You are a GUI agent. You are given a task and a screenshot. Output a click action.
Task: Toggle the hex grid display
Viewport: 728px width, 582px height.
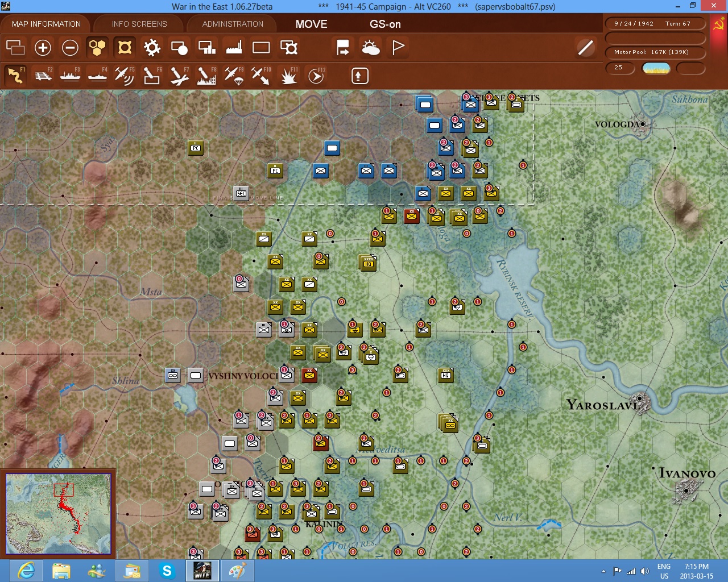[97, 47]
